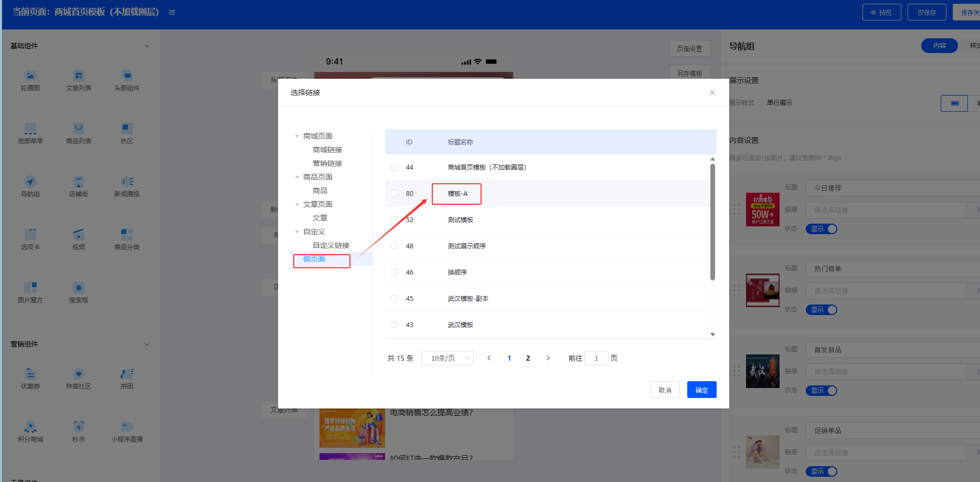This screenshot has width=980, height=482.
Task: Switch to the 内容 tab
Action: 939,46
